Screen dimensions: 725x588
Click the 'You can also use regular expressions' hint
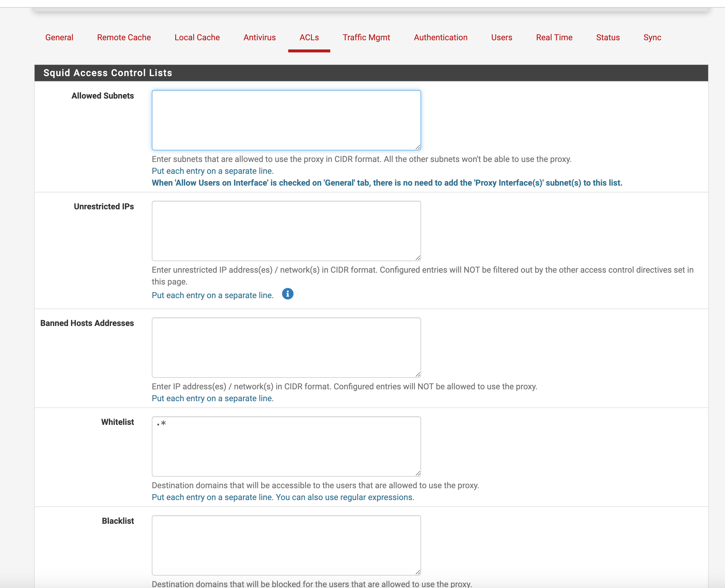point(345,497)
